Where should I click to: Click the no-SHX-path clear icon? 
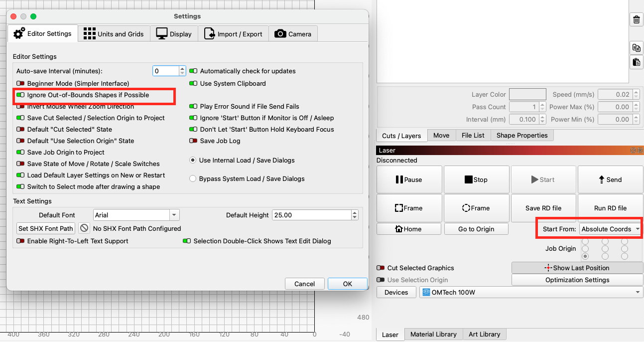(84, 228)
